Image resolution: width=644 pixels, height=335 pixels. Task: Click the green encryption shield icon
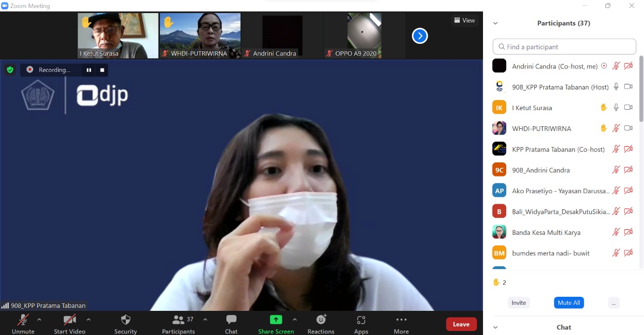10,70
